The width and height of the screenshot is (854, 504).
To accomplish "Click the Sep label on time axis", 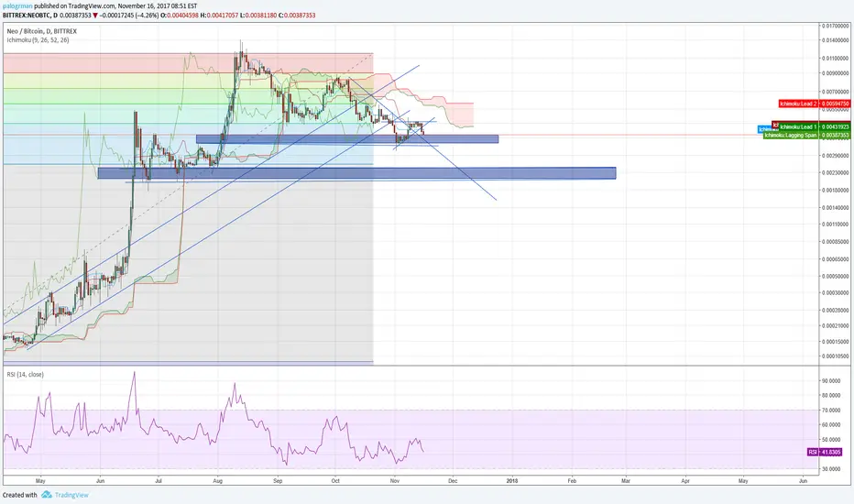I will (278, 481).
